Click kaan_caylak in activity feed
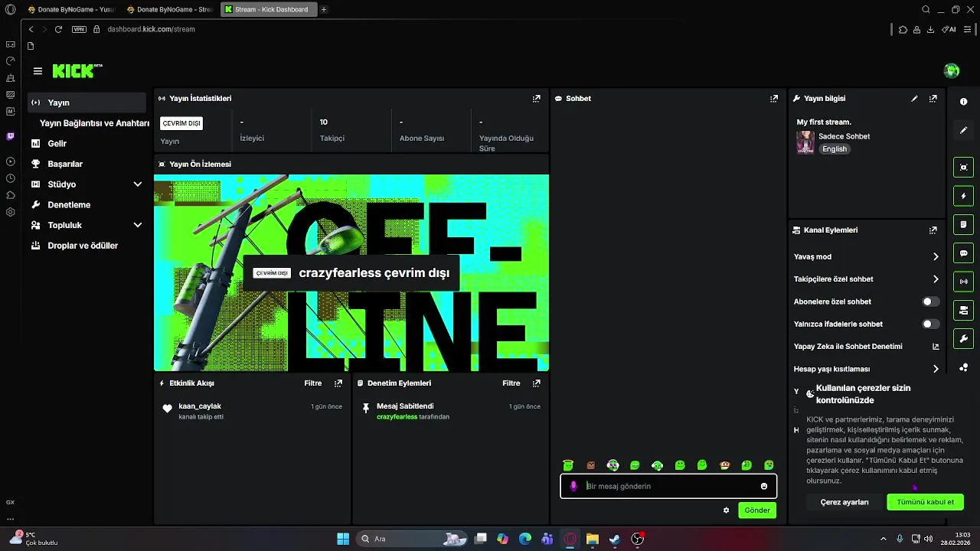Screen dimensions: 980x551 [x=200, y=406]
